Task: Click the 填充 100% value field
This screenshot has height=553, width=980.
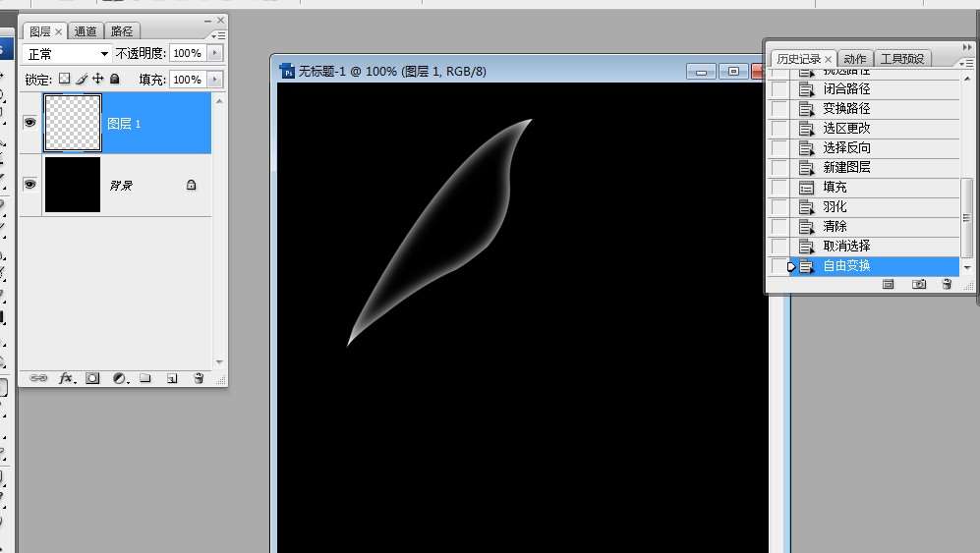Action: (x=188, y=80)
